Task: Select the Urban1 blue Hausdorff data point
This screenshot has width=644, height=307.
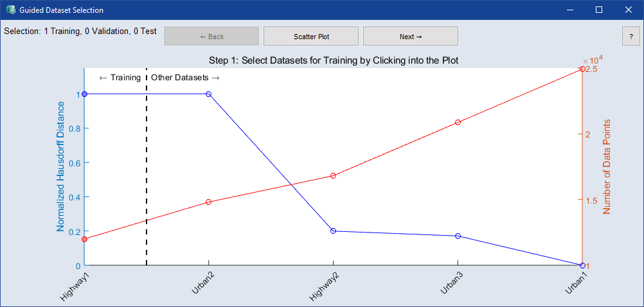Action: [582, 265]
